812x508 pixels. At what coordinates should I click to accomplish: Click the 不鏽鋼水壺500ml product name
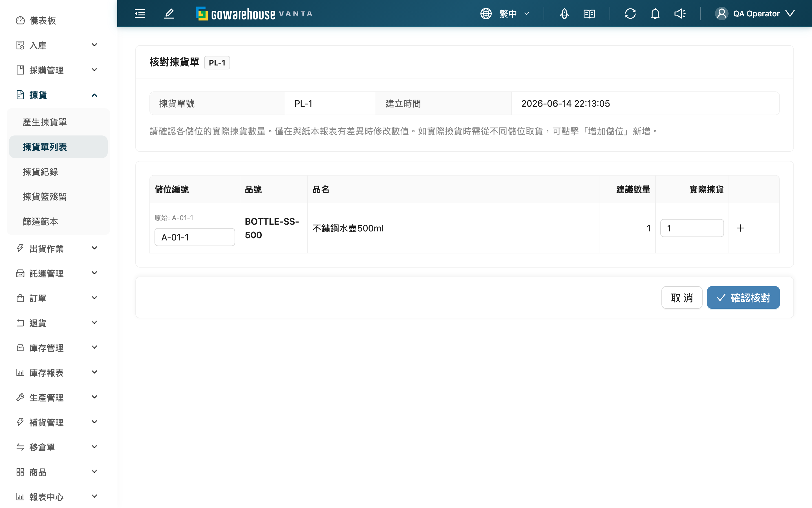point(348,229)
